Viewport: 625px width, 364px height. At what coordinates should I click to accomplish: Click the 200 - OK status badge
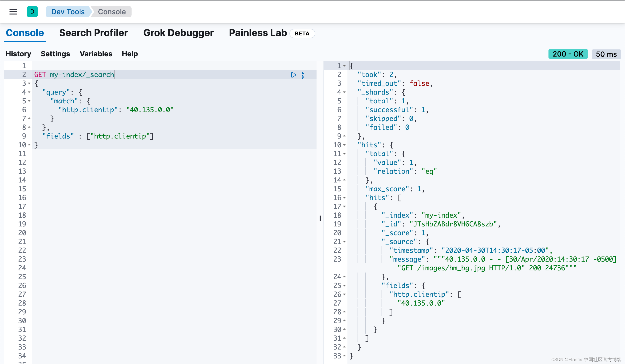click(568, 54)
